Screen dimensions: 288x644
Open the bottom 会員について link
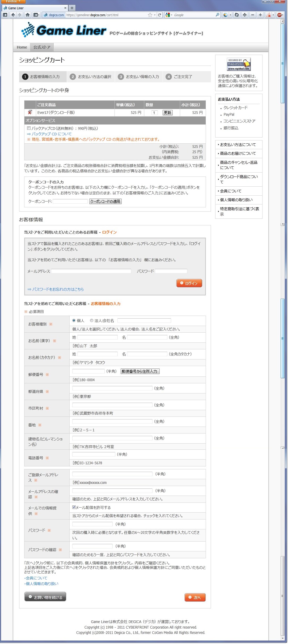coord(36,578)
